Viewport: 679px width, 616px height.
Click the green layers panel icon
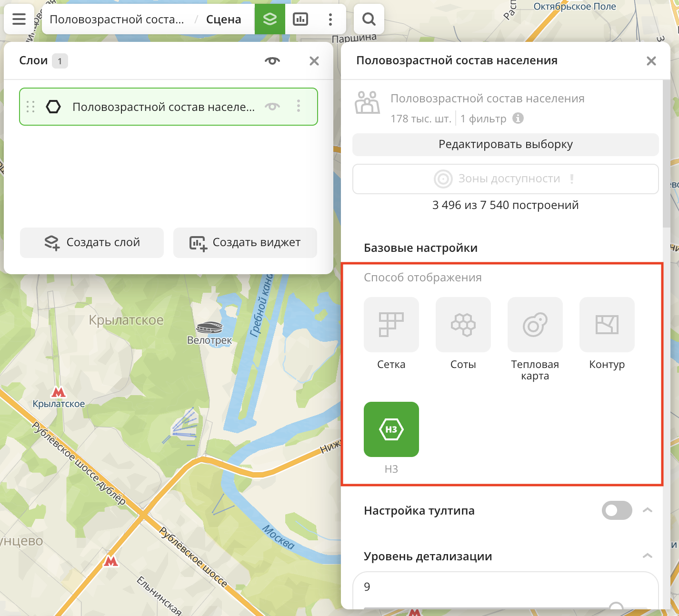pyautogui.click(x=270, y=19)
